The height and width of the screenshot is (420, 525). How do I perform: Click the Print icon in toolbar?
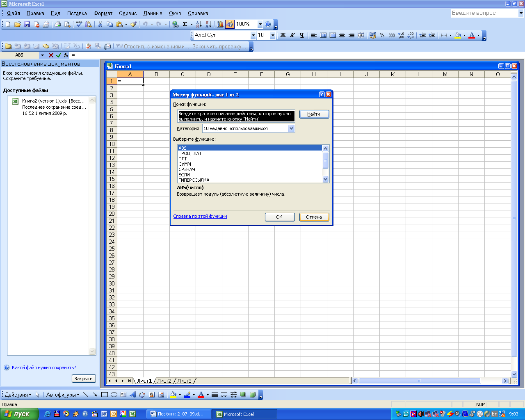57,24
